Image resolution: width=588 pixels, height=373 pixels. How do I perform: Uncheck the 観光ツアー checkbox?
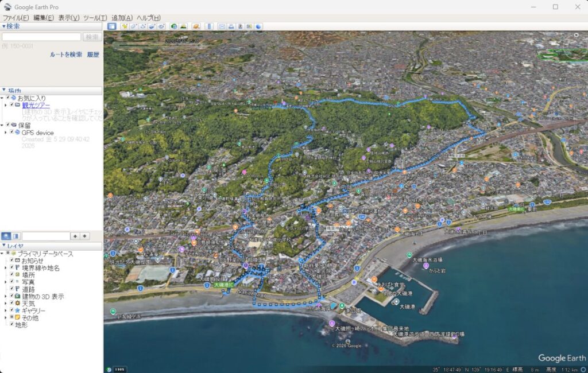point(12,105)
